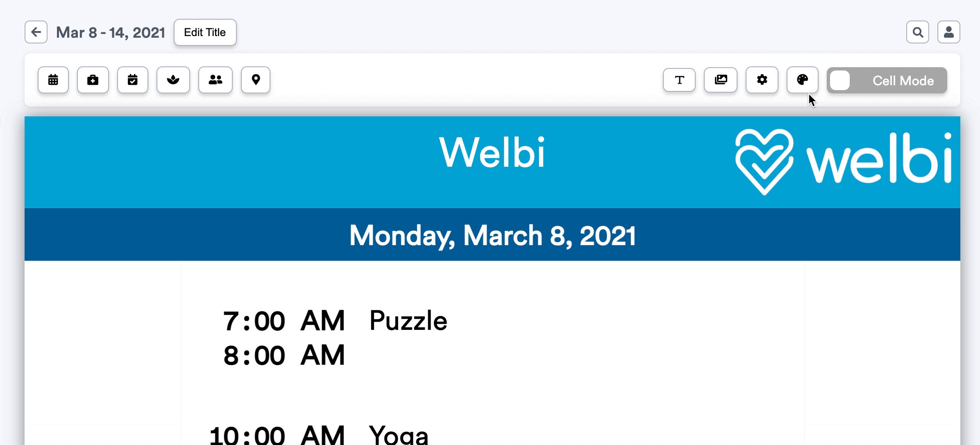Click the Edit Title button
The height and width of the screenshot is (445, 980).
pos(205,32)
